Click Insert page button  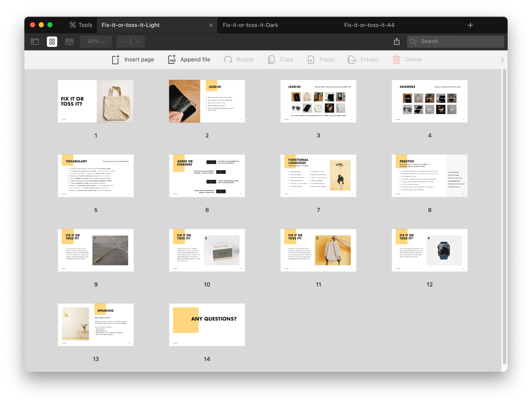click(133, 59)
